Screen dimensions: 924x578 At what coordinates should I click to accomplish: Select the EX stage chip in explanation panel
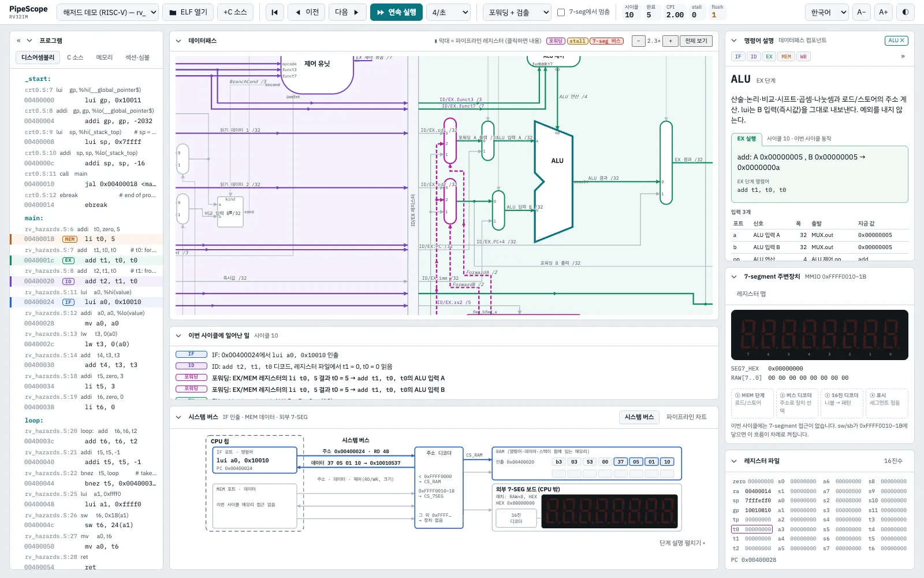[769, 57]
